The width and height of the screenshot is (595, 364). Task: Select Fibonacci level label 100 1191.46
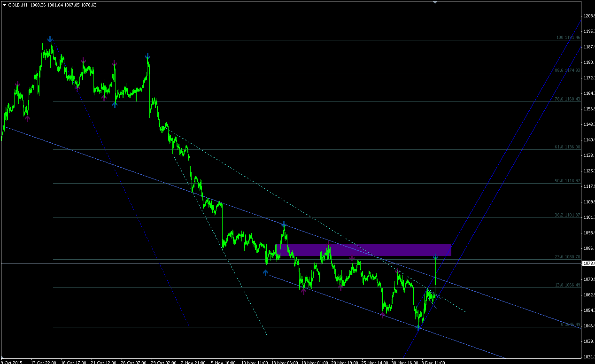click(x=568, y=38)
